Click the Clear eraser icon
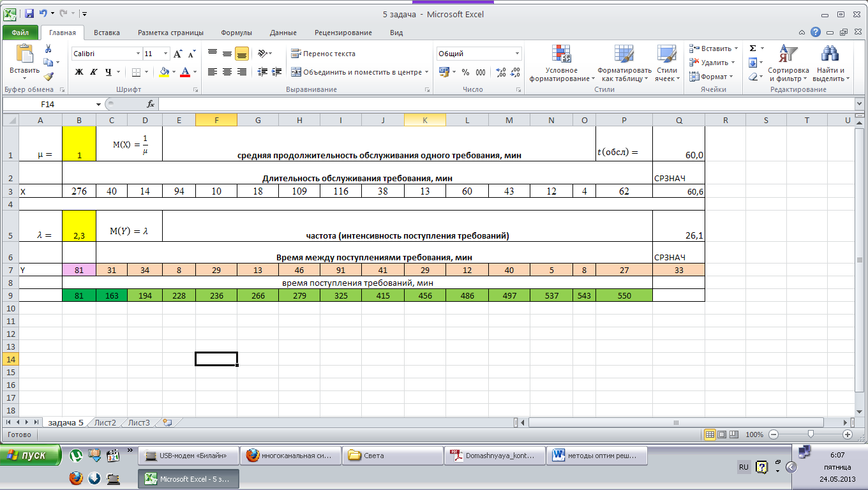Image resolution: width=868 pixels, height=490 pixels. pos(752,77)
